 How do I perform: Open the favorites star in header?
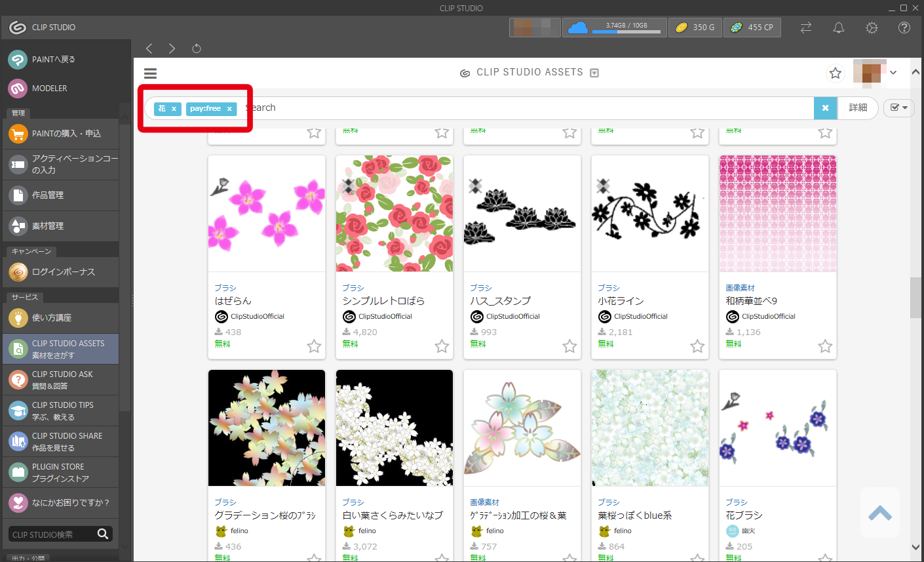click(x=835, y=73)
